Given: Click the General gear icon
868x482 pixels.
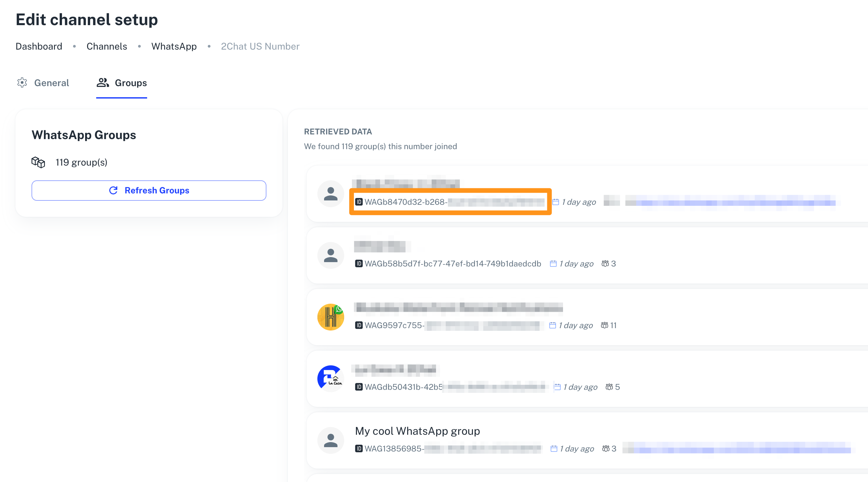Looking at the screenshot, I should (x=22, y=82).
